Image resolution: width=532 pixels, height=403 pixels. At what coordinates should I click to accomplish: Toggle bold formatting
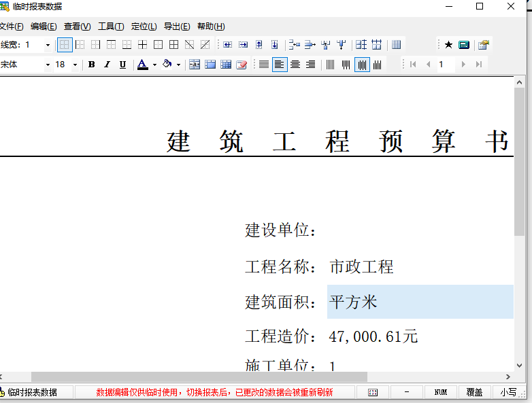click(x=91, y=65)
